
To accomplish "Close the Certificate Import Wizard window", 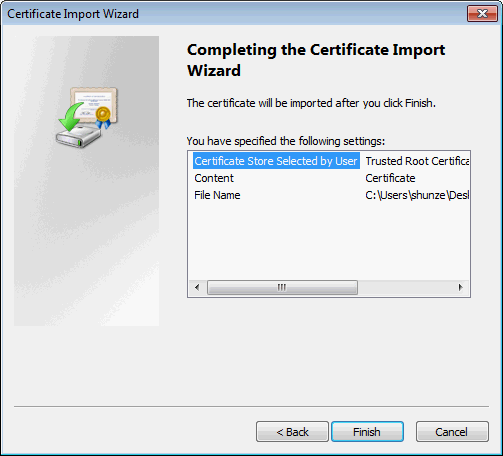I will 482,14.
